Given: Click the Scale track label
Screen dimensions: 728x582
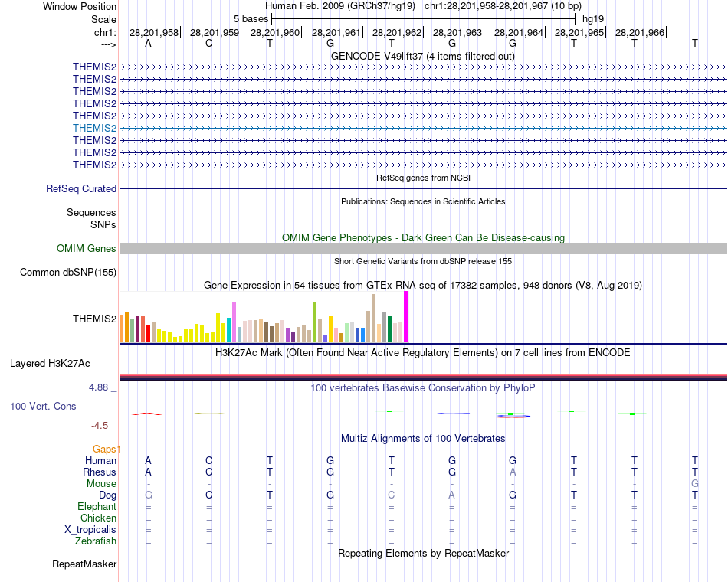Looking at the screenshot, I should click(x=103, y=19).
